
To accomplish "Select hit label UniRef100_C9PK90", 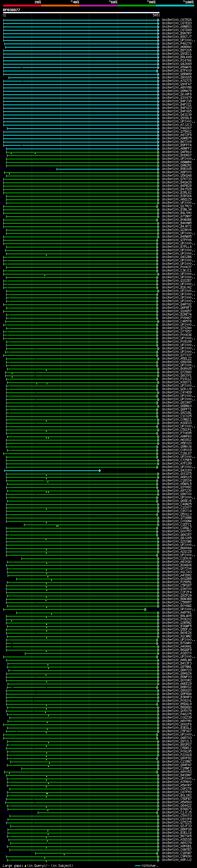I will pos(177,857).
